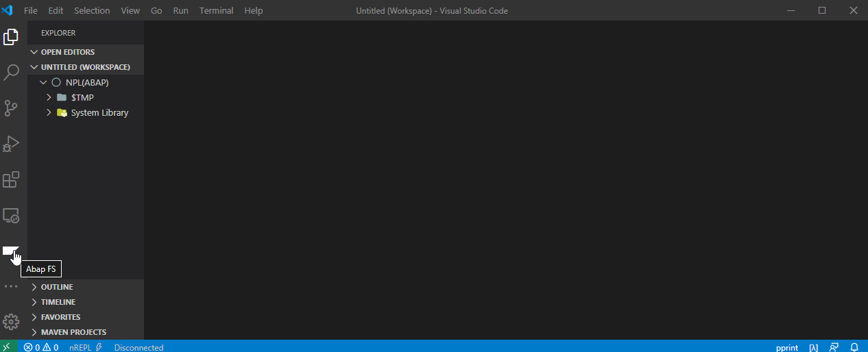
Task: Expand the $TMP folder chevron
Action: (x=49, y=97)
